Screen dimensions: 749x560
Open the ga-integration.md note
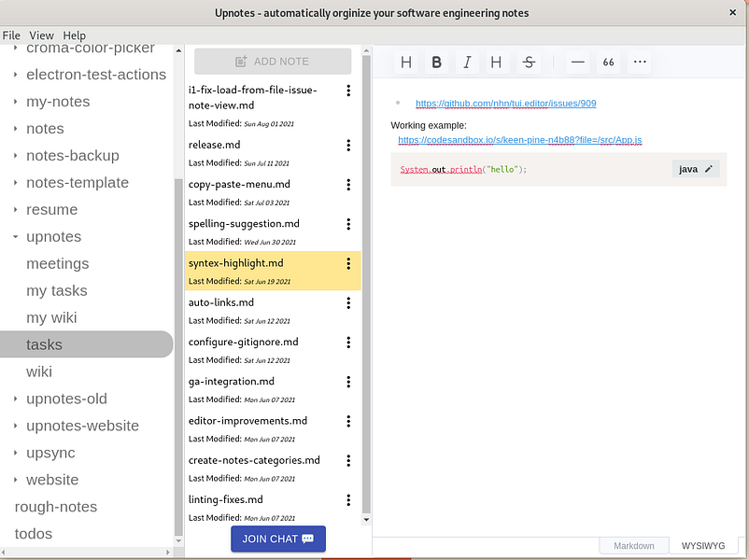273,389
